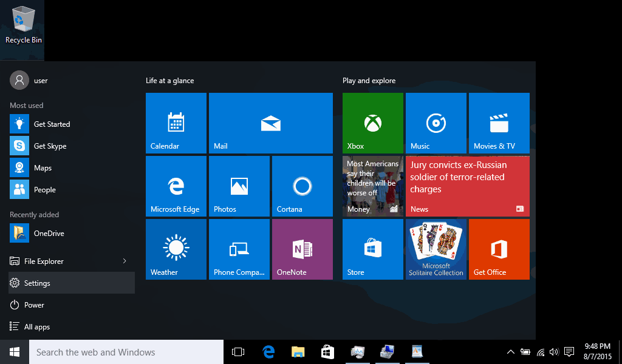Click the user account avatar
Viewport: 622px width, 364px height.
[x=19, y=81]
